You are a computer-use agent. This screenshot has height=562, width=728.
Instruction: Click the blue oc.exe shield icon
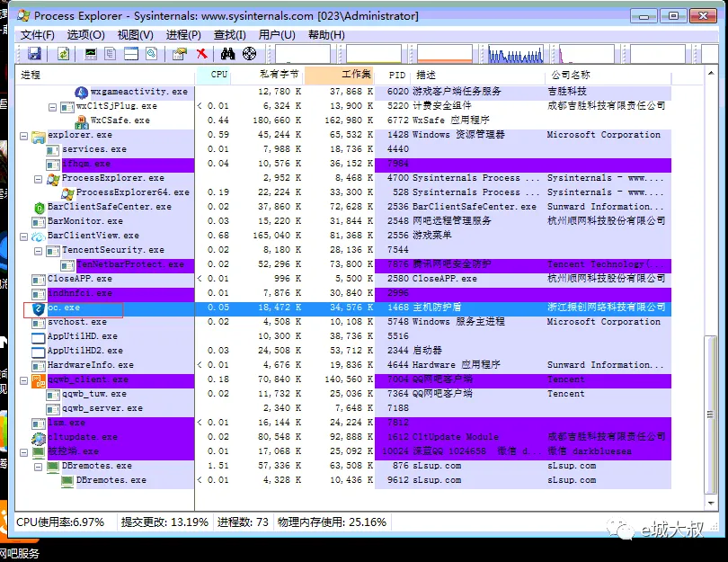tap(38, 308)
